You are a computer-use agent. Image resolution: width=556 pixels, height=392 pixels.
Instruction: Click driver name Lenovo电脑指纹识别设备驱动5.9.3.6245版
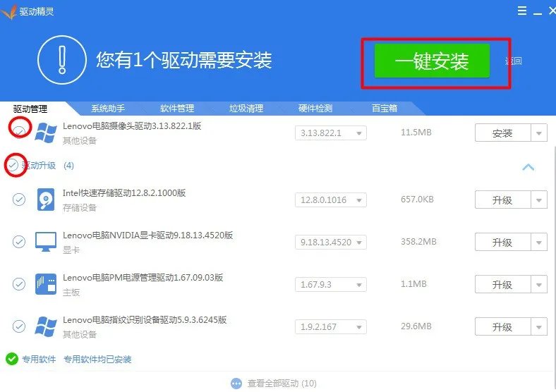tap(145, 319)
